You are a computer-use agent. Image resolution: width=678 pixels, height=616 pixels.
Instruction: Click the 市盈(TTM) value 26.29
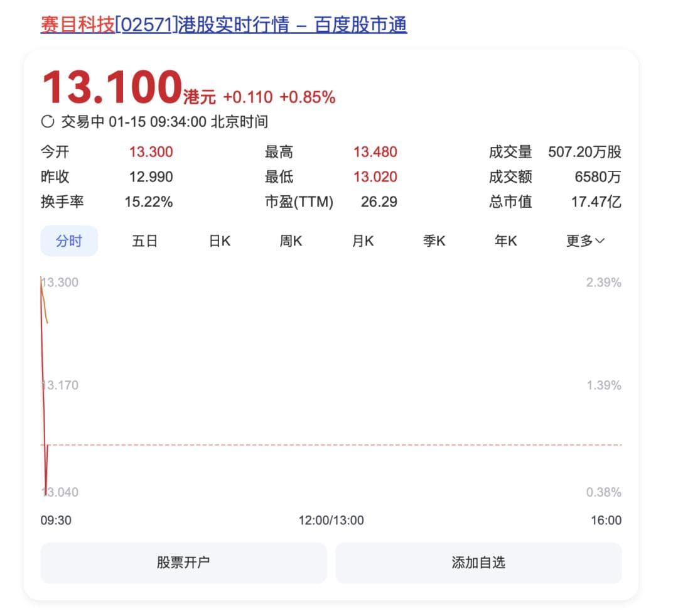379,202
